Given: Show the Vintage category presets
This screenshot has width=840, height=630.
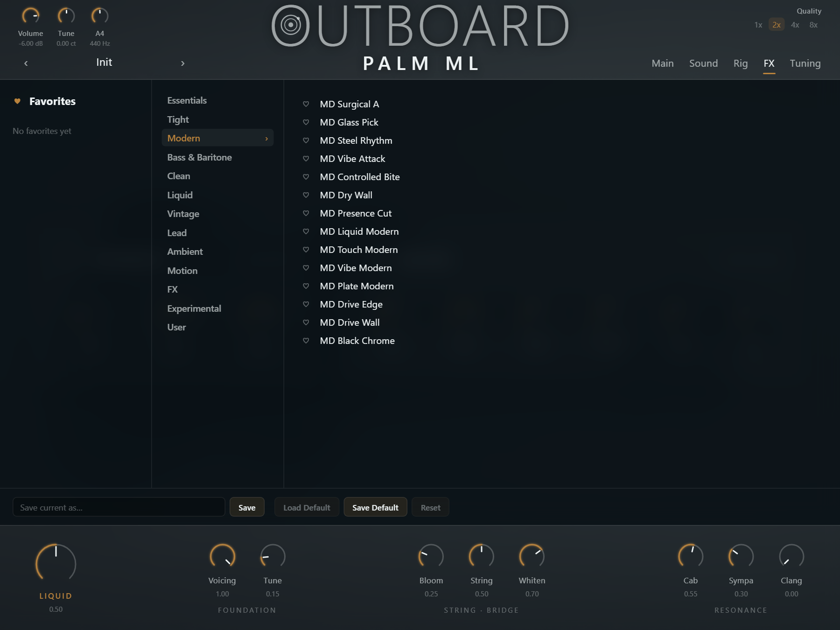Looking at the screenshot, I should (x=183, y=214).
